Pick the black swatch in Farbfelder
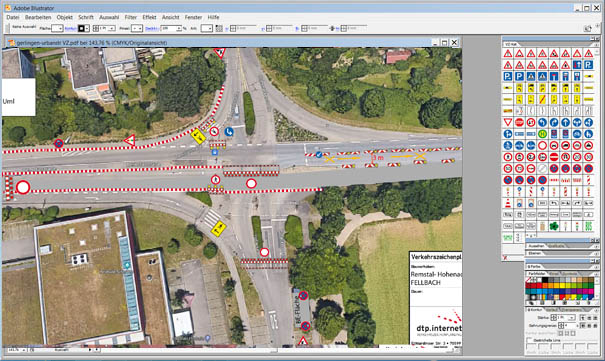 545,280
